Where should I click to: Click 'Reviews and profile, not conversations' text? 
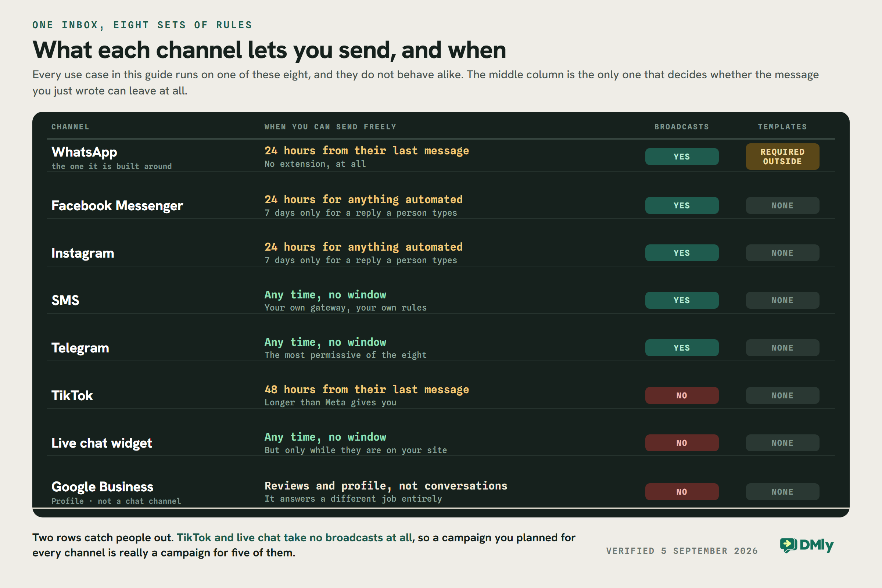386,486
